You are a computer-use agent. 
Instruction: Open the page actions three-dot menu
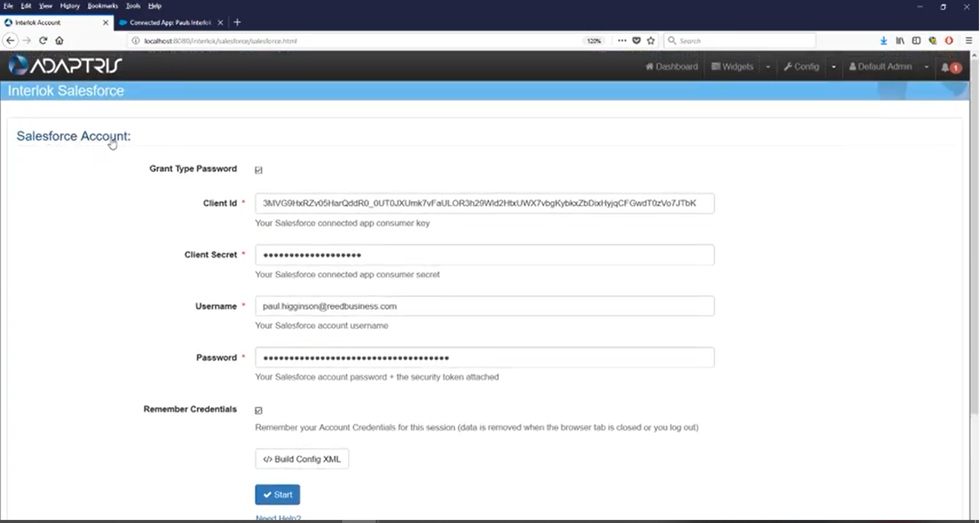[x=622, y=41]
